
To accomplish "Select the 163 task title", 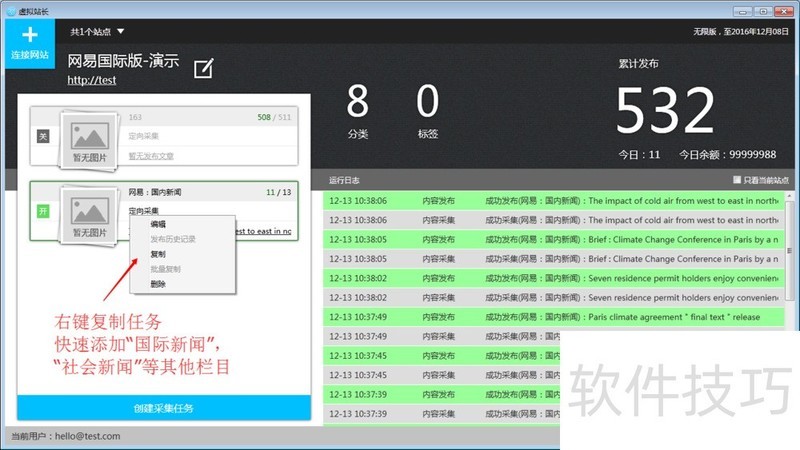I will [x=135, y=117].
